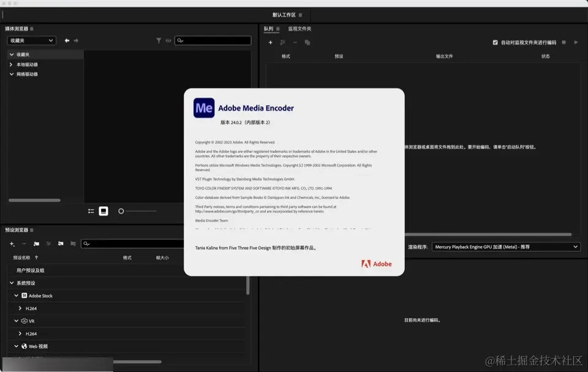Click the 输出文件 column header
This screenshot has width=588, height=372.
[445, 56]
